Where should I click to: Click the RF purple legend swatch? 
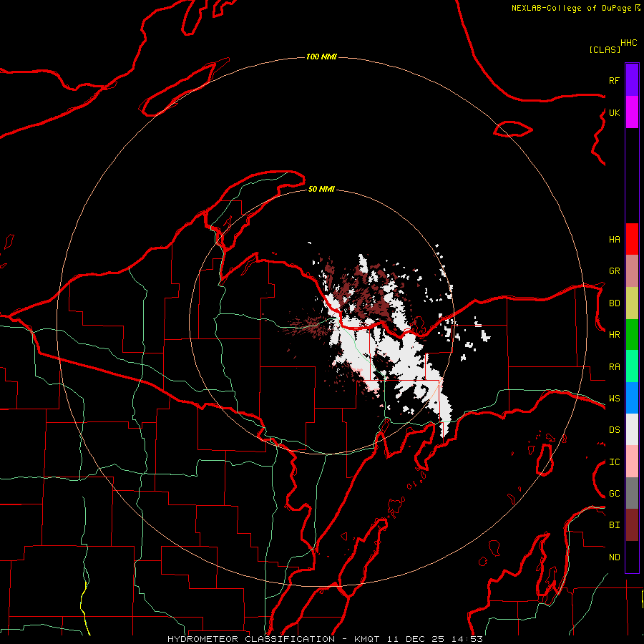[x=632, y=80]
